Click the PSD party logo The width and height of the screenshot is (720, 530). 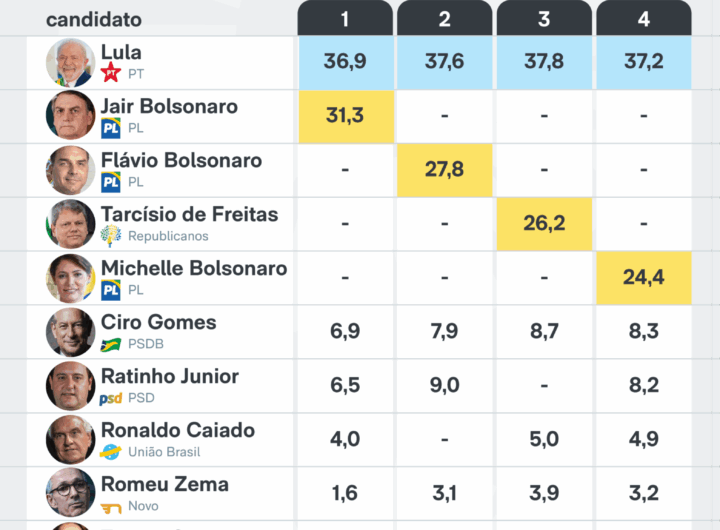coord(111,398)
